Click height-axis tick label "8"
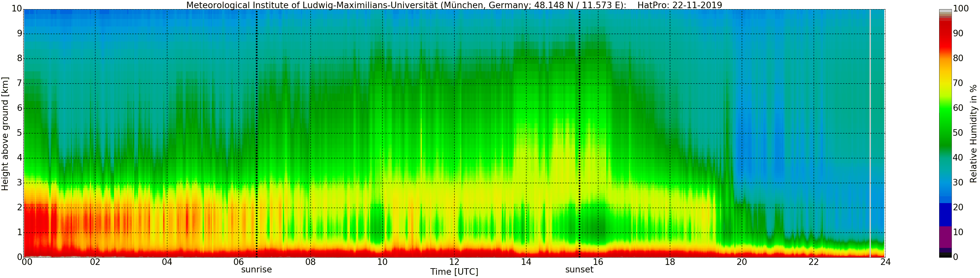This screenshot has height=278, width=980. click(19, 59)
